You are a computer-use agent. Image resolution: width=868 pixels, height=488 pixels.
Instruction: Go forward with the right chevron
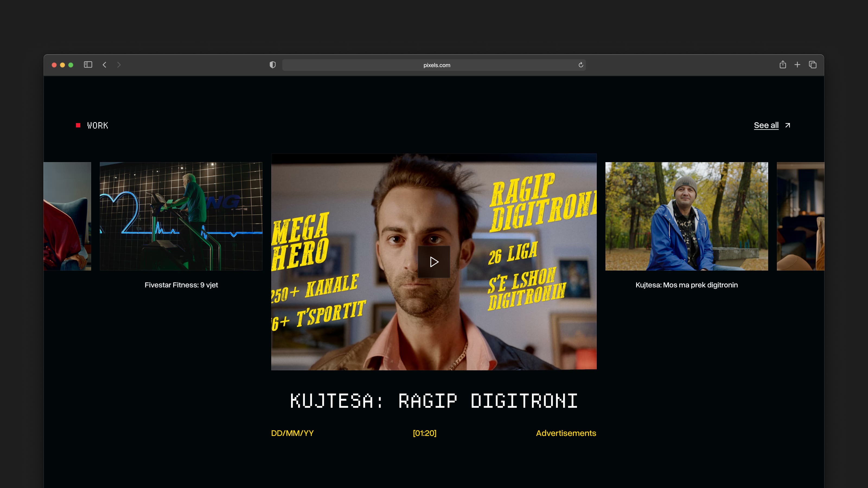coord(119,65)
